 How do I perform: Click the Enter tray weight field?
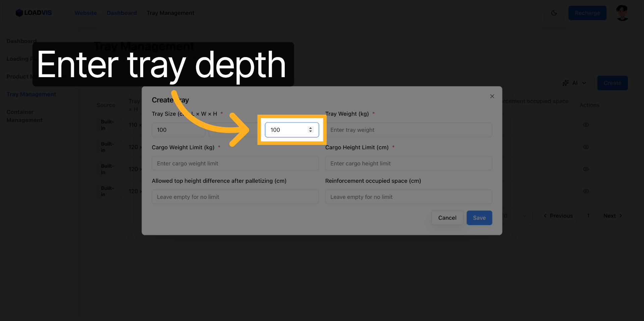point(408,130)
